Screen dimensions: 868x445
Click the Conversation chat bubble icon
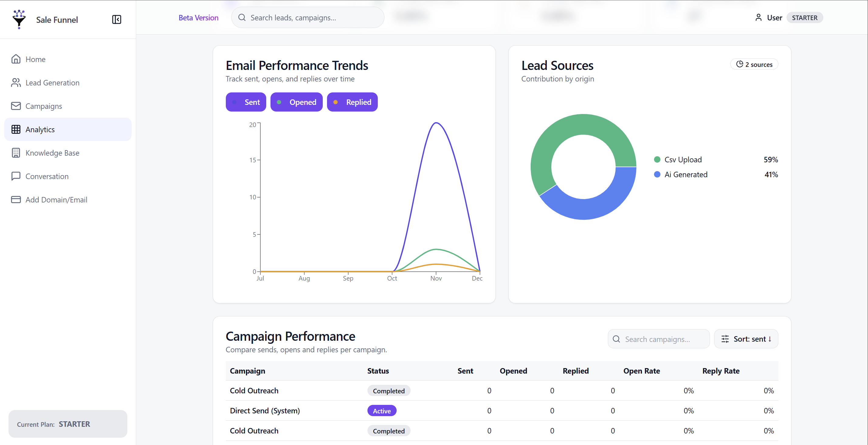[x=16, y=176]
